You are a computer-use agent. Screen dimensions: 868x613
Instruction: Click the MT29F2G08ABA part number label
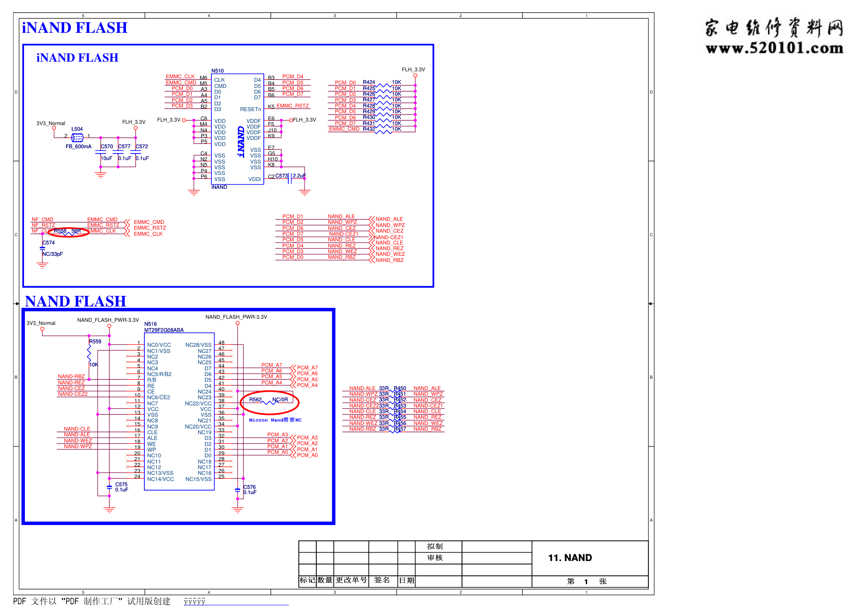(164, 330)
